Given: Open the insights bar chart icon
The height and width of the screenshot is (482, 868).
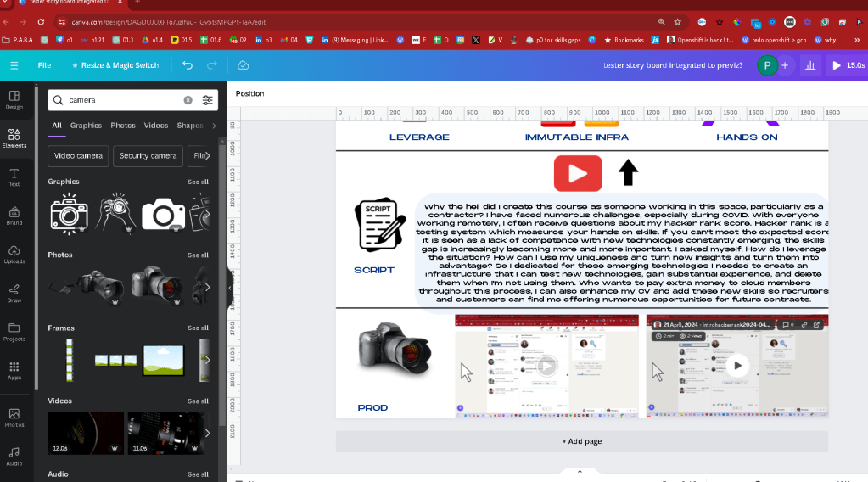Looking at the screenshot, I should 810,65.
